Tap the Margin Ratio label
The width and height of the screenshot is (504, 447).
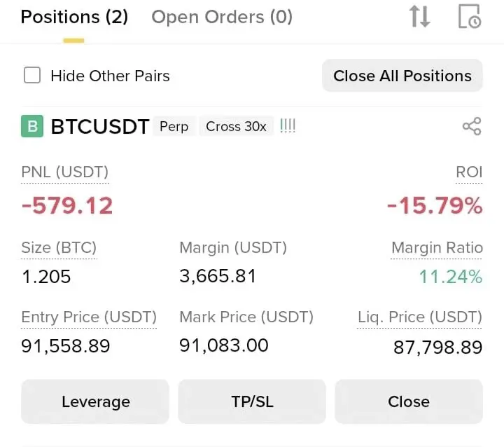point(437,248)
